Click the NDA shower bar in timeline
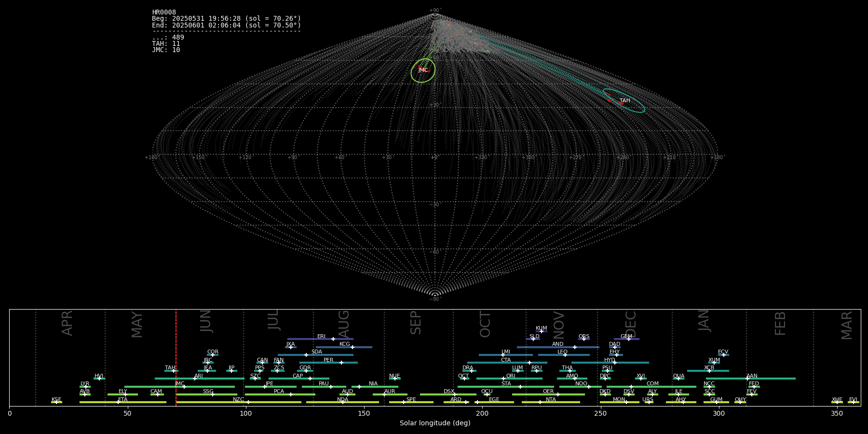The image size is (868, 434). (x=342, y=402)
